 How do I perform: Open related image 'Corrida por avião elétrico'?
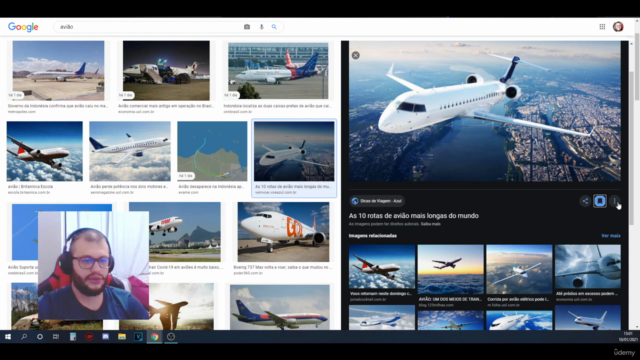pos(519,269)
